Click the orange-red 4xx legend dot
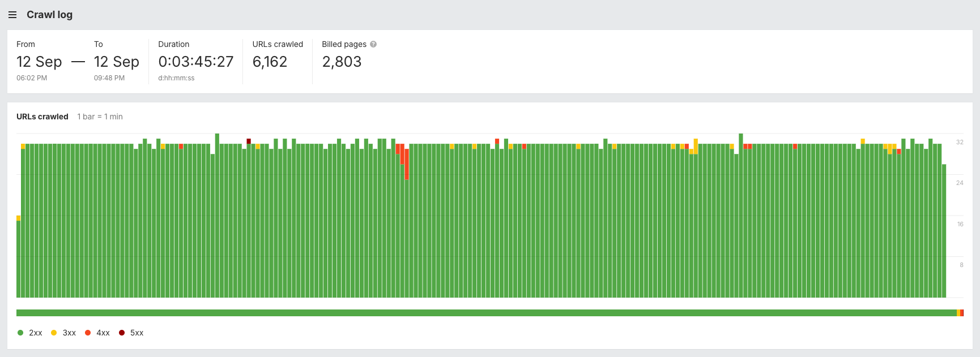The image size is (980, 357). [x=88, y=333]
